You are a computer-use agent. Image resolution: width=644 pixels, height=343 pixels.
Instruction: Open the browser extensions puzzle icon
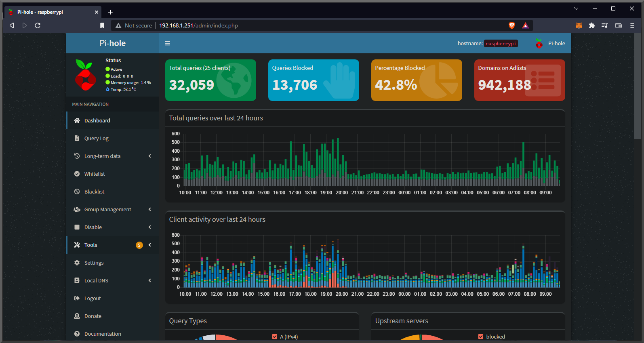point(592,25)
